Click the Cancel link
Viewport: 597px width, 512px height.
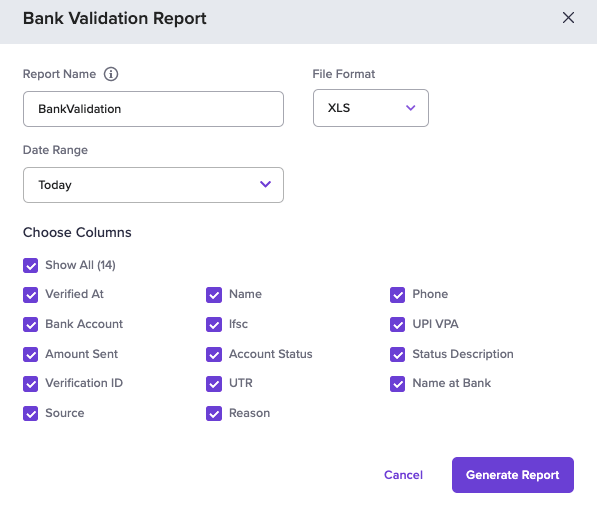click(x=403, y=475)
